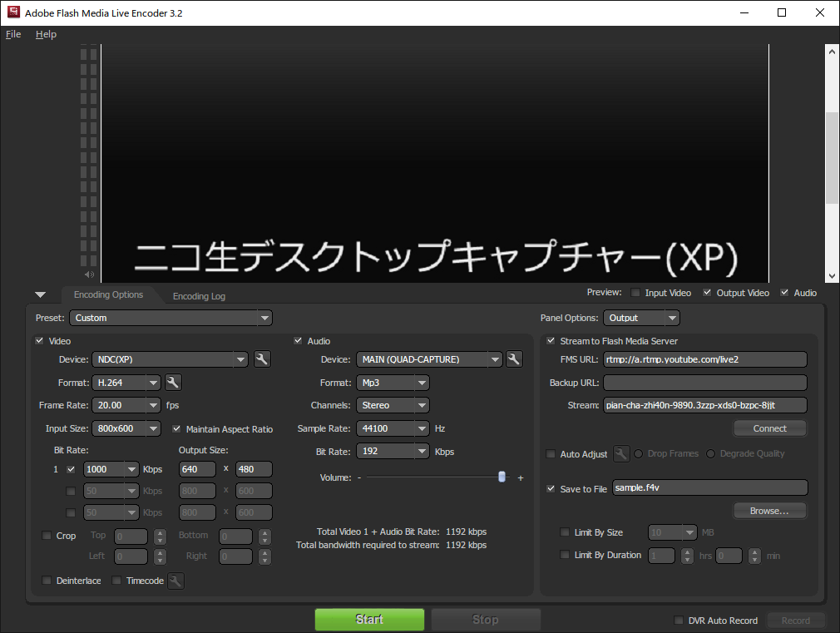Viewport: 840px width, 633px height.
Task: Enable Deinterlace checkbox
Action: click(x=47, y=580)
